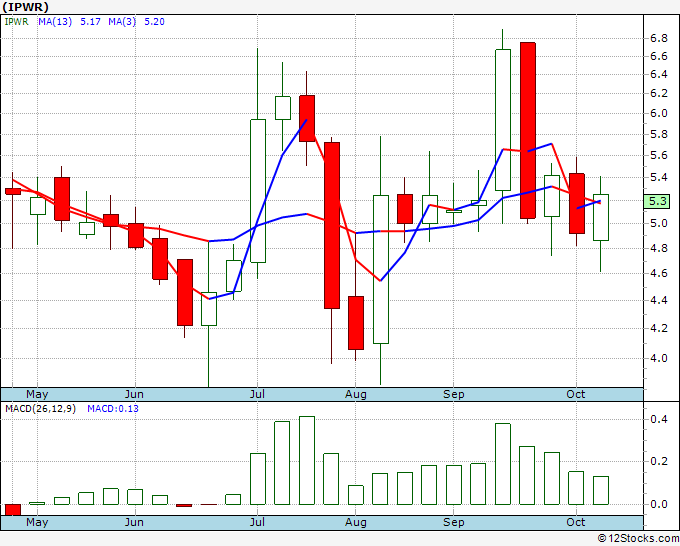
Task: Click the tallest MACD histogram bar in mid-July
Action: pyautogui.click(x=307, y=460)
